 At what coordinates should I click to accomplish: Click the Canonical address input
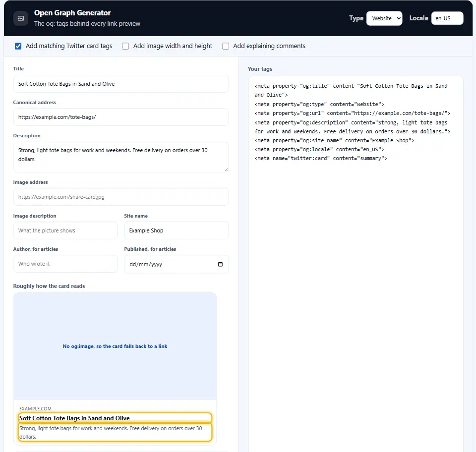[x=121, y=117]
